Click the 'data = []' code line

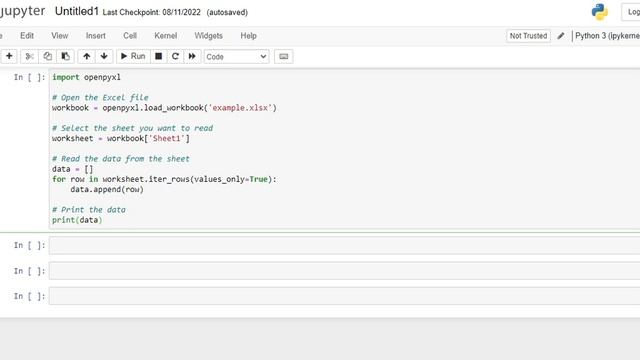click(x=72, y=169)
